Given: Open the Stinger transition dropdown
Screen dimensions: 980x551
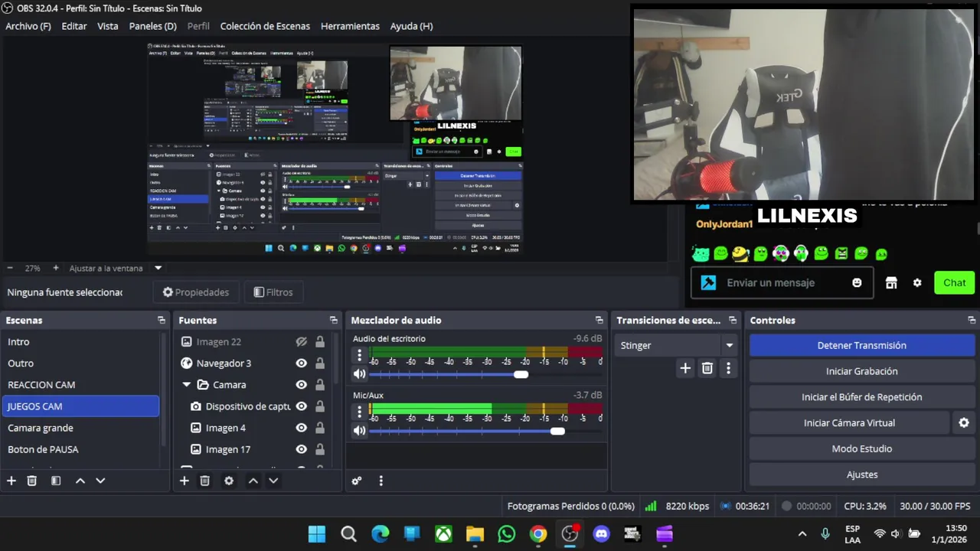Looking at the screenshot, I should pyautogui.click(x=729, y=345).
